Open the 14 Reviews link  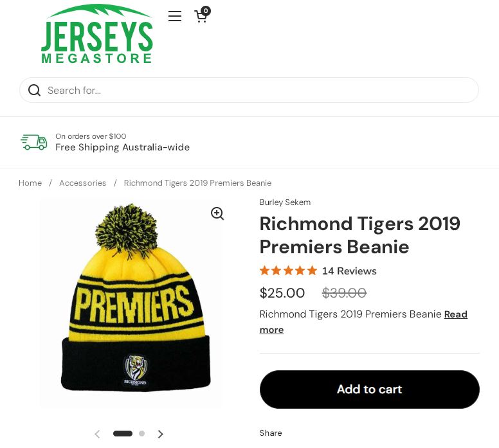pos(349,271)
